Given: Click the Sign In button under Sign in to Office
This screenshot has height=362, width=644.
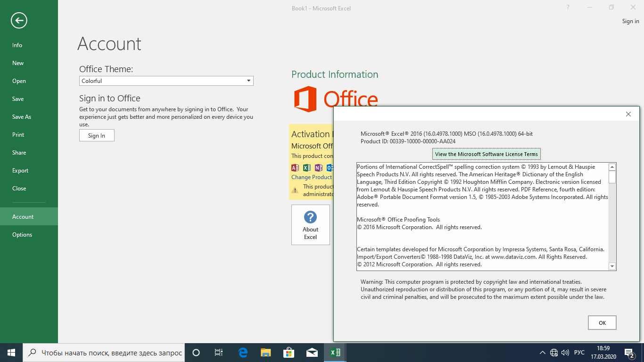Looking at the screenshot, I should (97, 135).
